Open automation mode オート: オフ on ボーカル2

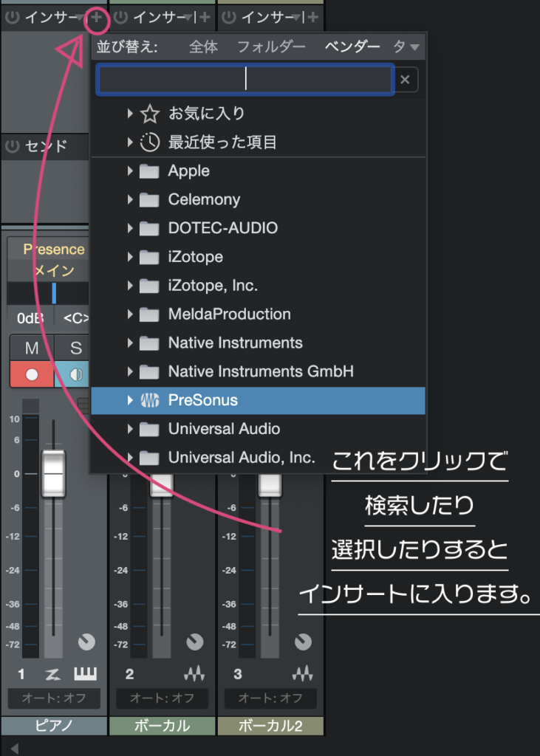click(x=270, y=698)
